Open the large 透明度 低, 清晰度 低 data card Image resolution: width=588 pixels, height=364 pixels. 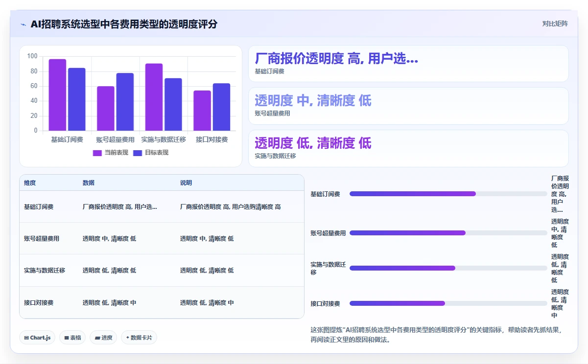pos(408,149)
